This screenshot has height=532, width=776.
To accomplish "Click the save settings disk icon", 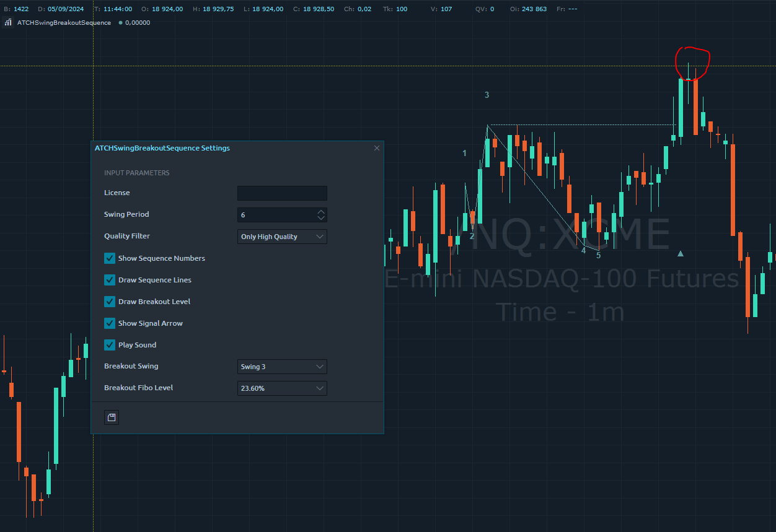I will [112, 417].
